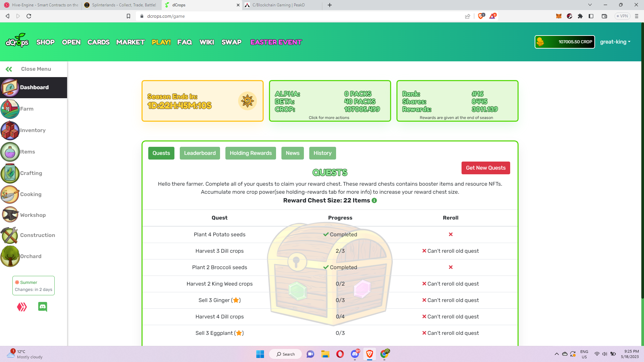Click the Hive logo icon in sidebar
Screen dimensions: 644x362
coord(22,307)
